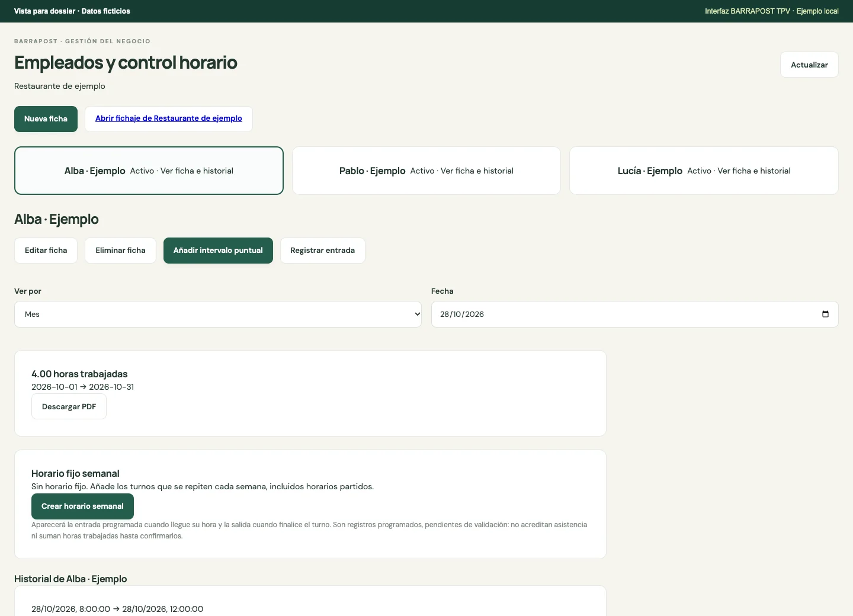Viewport: 853px width, 616px height.
Task: Click the 4.00 horas trabajadas summary heading
Action: [79, 374]
